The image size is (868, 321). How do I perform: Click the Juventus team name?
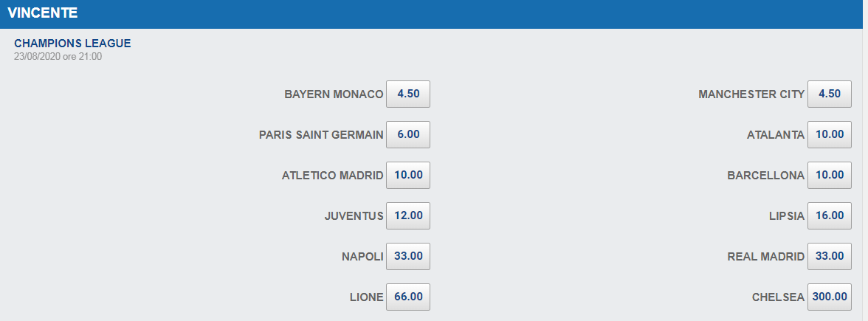(354, 215)
